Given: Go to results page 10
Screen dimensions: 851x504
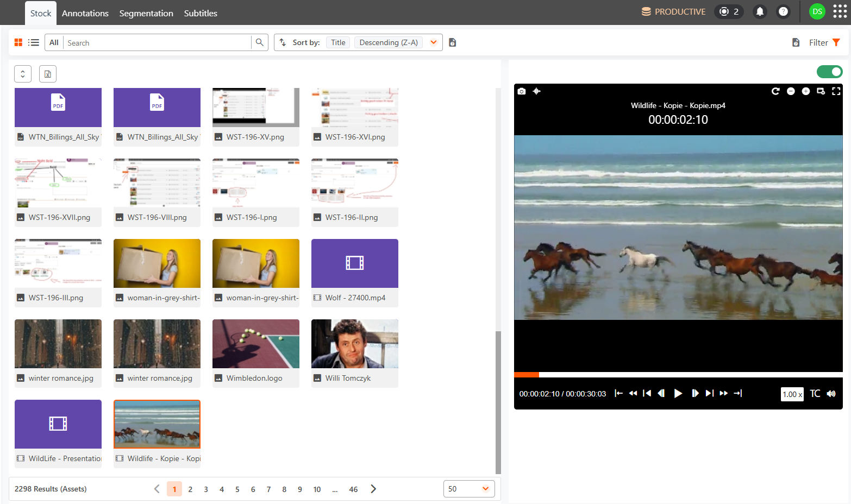Looking at the screenshot, I should [317, 489].
